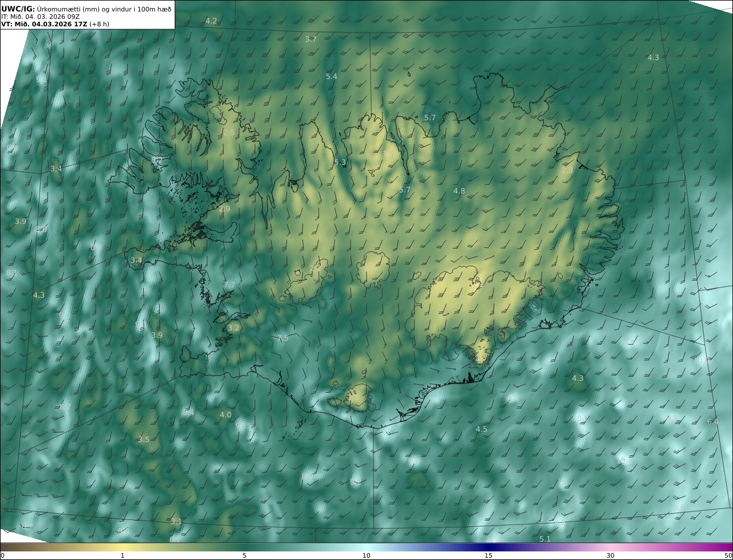Click the 2.5 value label

229,132
